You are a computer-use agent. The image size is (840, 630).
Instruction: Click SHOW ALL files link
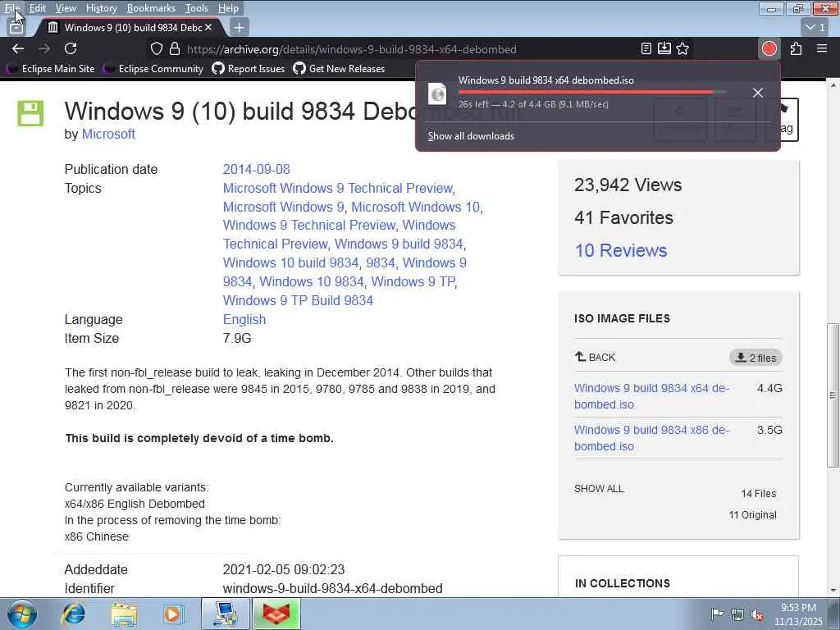point(599,489)
